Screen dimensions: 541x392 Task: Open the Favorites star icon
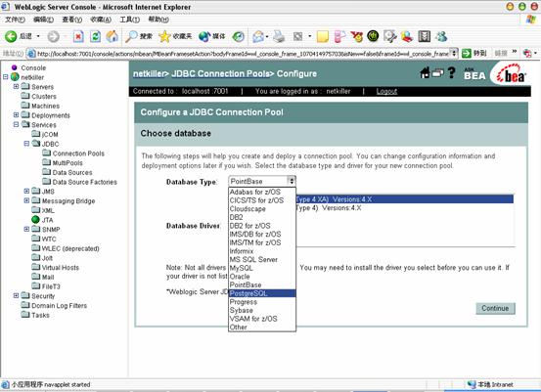[x=164, y=36]
